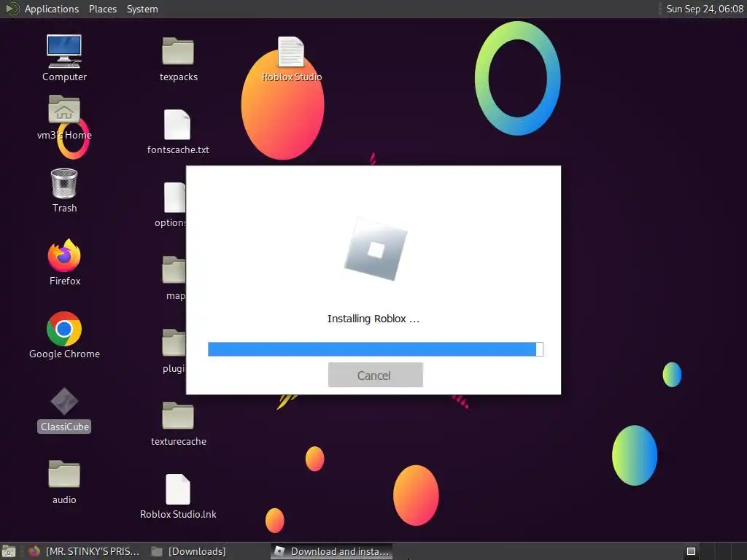The width and height of the screenshot is (747, 560).
Task: Select the ClassiCube desktop icon
Action: [x=64, y=410]
